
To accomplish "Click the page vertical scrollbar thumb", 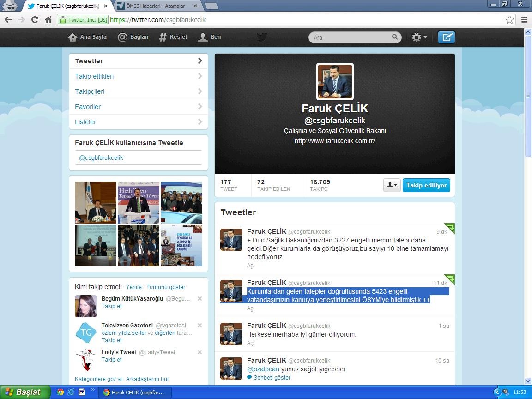I will point(528,97).
